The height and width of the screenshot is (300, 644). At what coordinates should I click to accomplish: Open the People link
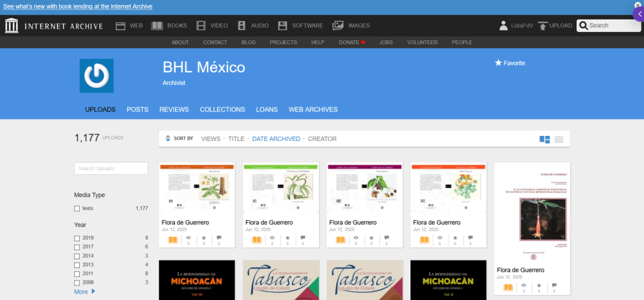tap(462, 42)
